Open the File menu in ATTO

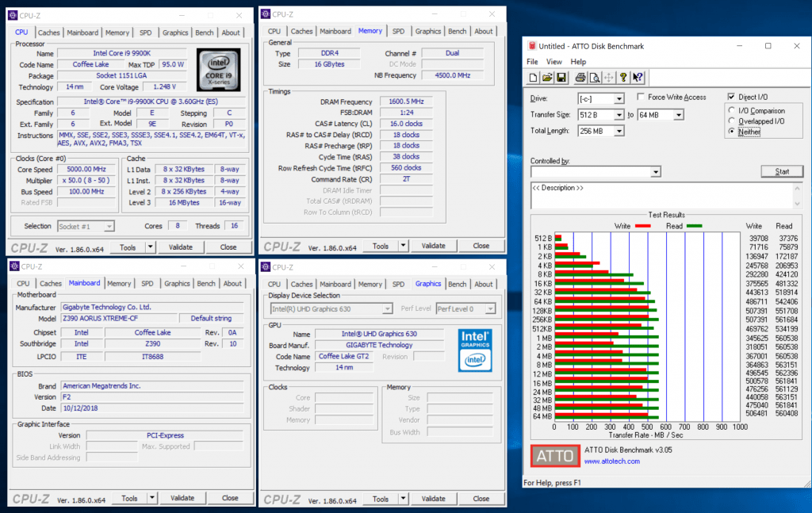coord(532,62)
